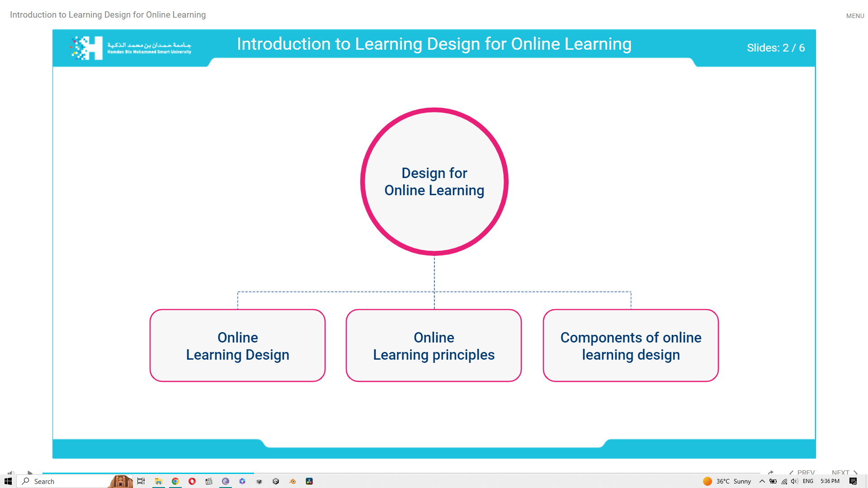Select Components of online learning design box
The height and width of the screenshot is (488, 868).
(x=631, y=346)
